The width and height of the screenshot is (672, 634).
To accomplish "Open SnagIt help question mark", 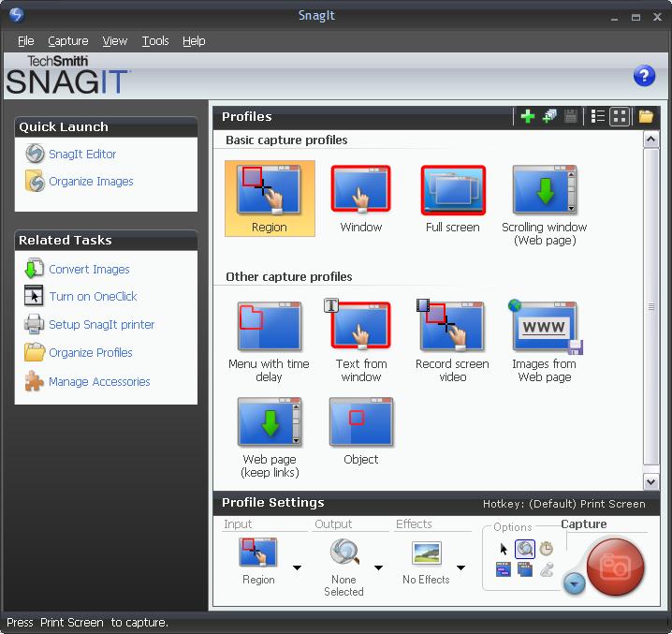I will pyautogui.click(x=644, y=76).
